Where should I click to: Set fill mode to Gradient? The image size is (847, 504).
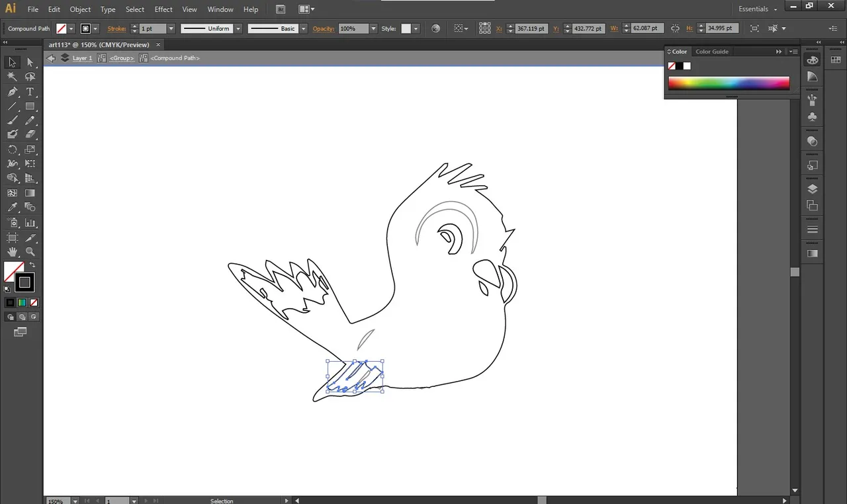(22, 302)
